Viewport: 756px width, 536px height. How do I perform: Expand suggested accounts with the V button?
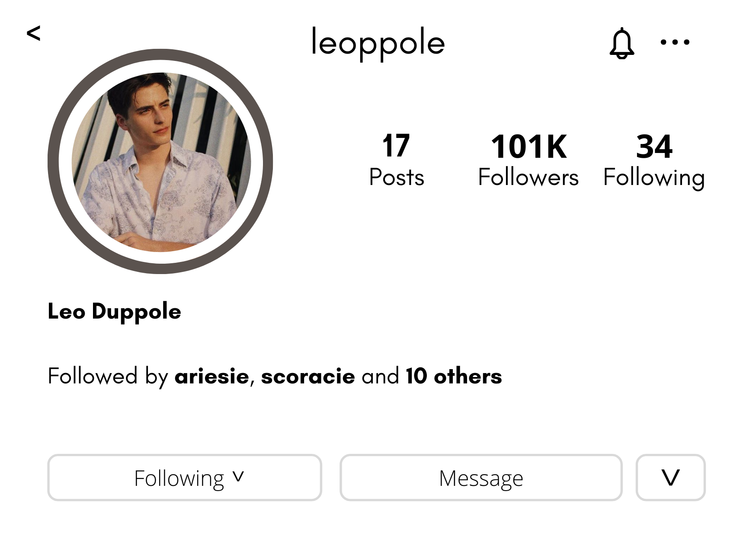click(x=670, y=478)
